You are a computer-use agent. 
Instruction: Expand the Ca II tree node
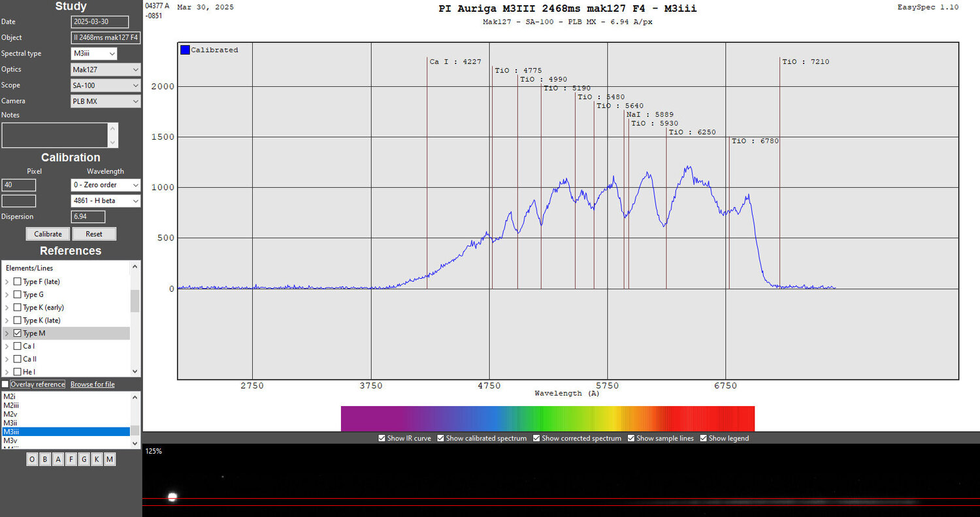coord(7,359)
